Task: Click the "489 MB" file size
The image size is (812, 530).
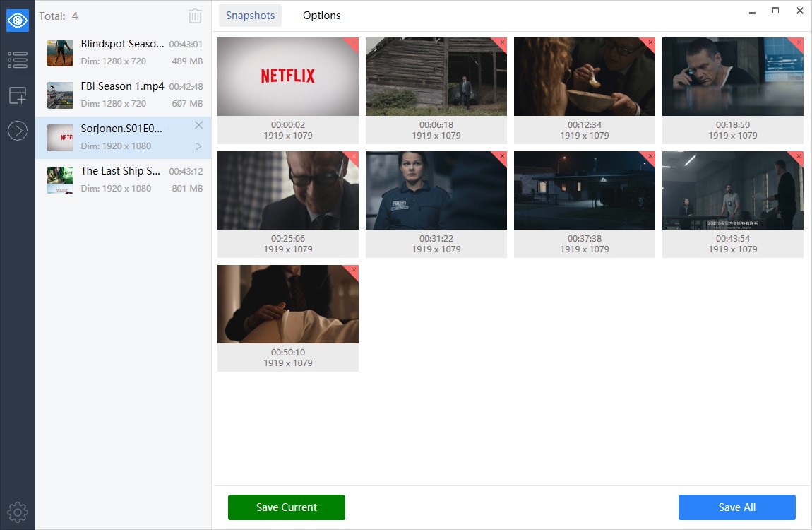Action: (187, 61)
